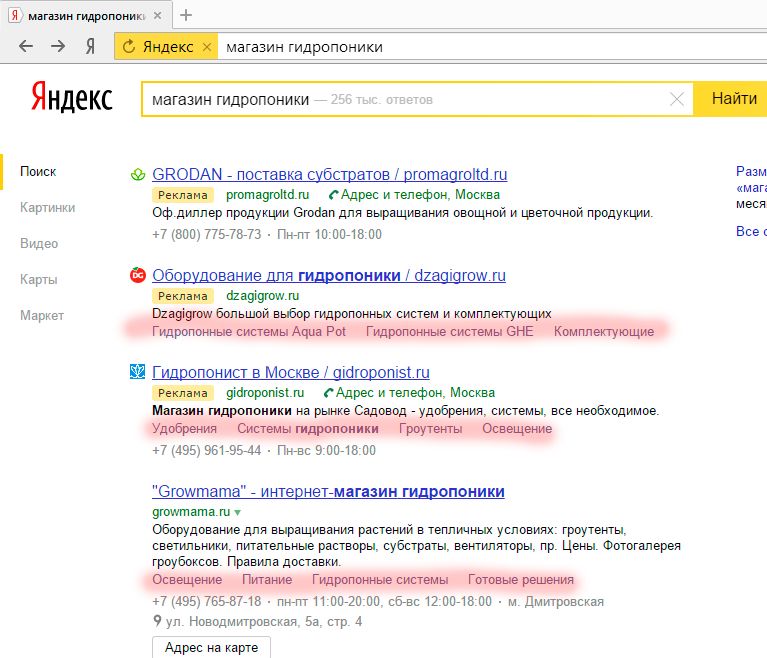Click the Реклама label under Гидропонист result
The image size is (767, 658).
coord(183,393)
